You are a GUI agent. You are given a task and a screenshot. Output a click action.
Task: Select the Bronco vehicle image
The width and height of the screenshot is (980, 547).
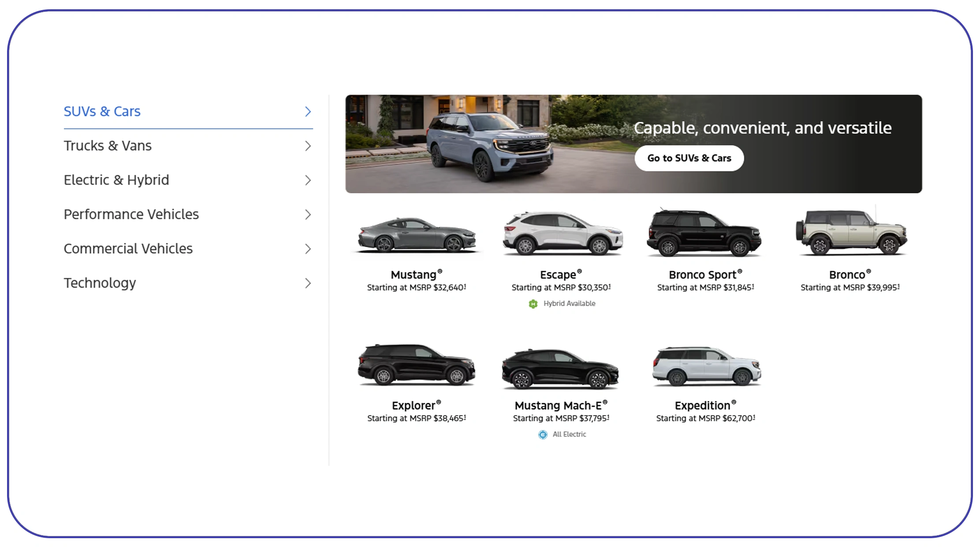pyautogui.click(x=851, y=234)
